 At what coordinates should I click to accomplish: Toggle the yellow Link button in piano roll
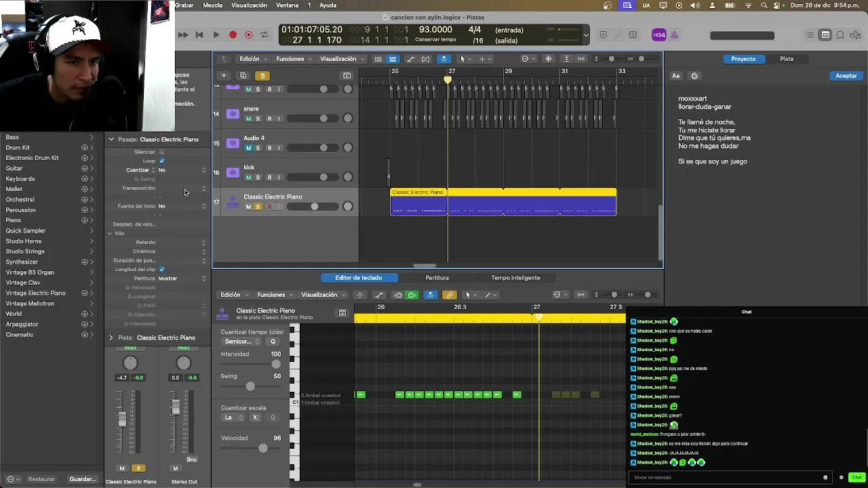[x=449, y=295]
